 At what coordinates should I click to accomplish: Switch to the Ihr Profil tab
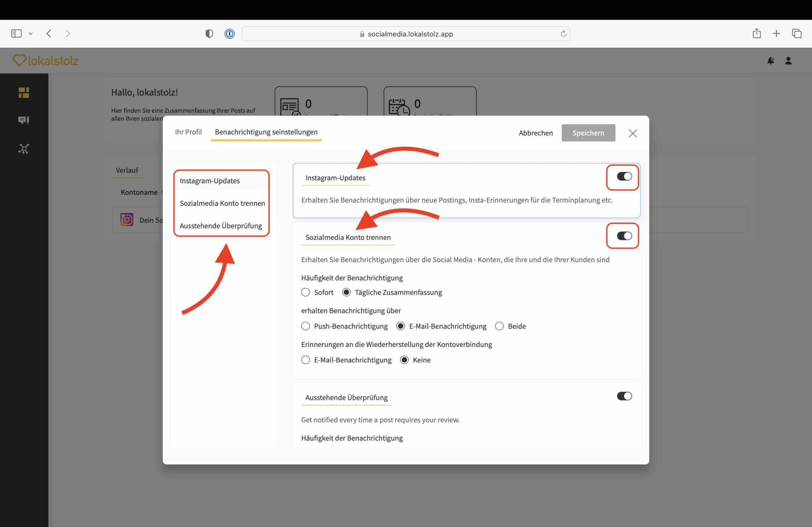pos(188,132)
